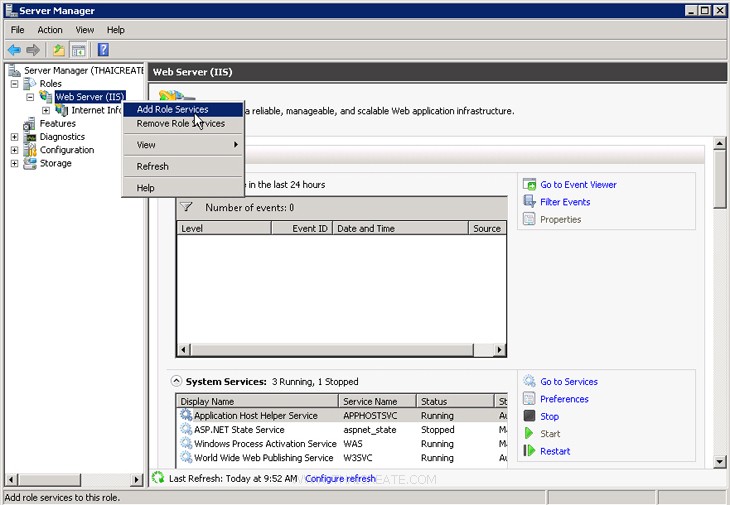Click the event filter funnel icon
Screen dimensions: 730x505
point(186,207)
